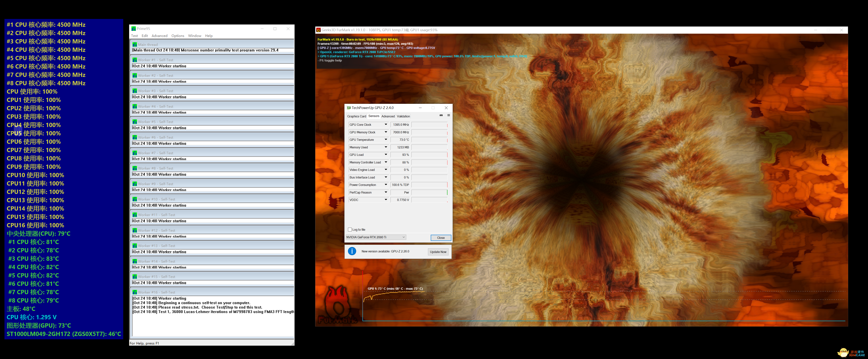Screen dimensions: 868x359
Task: Open the NVIDIA GeForce RTX 2080 Ti selector
Action: click(376, 237)
